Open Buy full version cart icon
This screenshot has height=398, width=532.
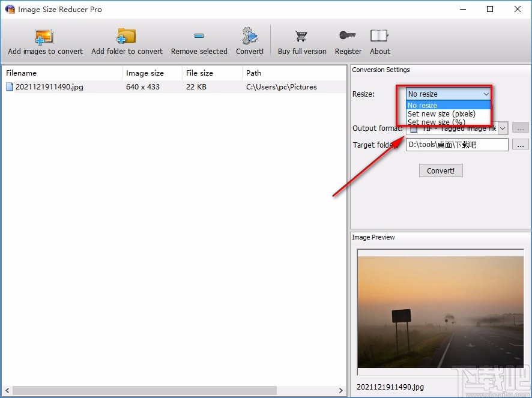coord(301,37)
